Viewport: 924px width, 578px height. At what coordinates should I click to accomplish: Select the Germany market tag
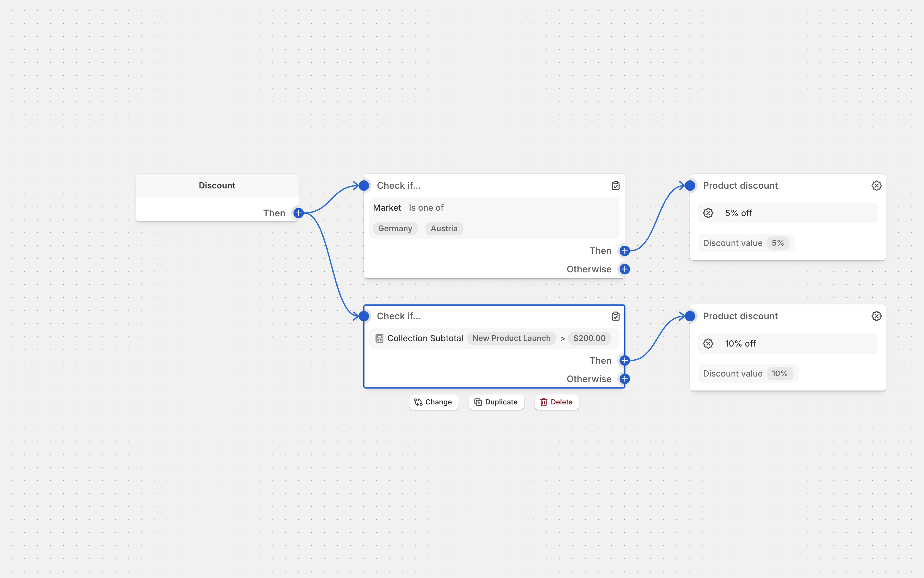click(395, 228)
